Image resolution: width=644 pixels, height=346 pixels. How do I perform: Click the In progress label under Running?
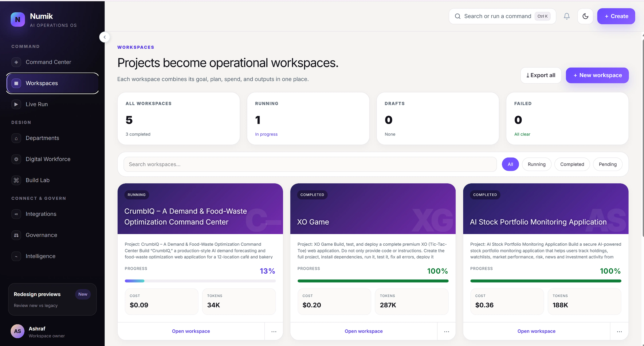point(266,134)
